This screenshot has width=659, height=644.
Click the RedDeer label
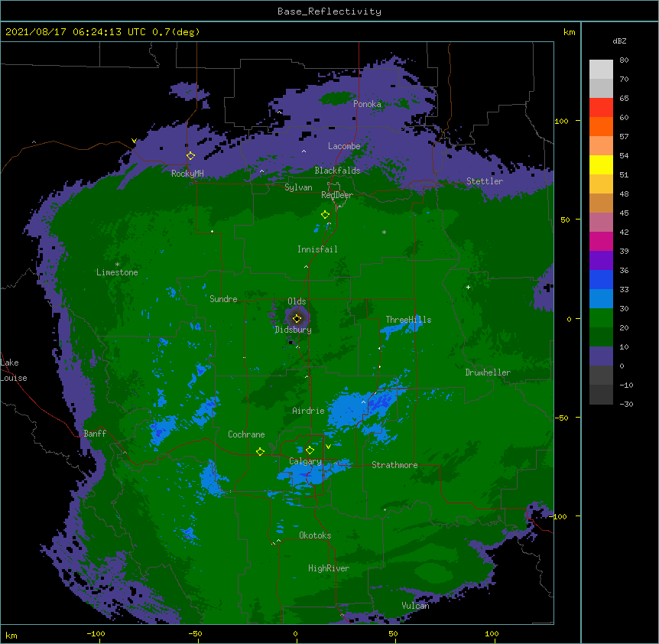[x=337, y=195]
